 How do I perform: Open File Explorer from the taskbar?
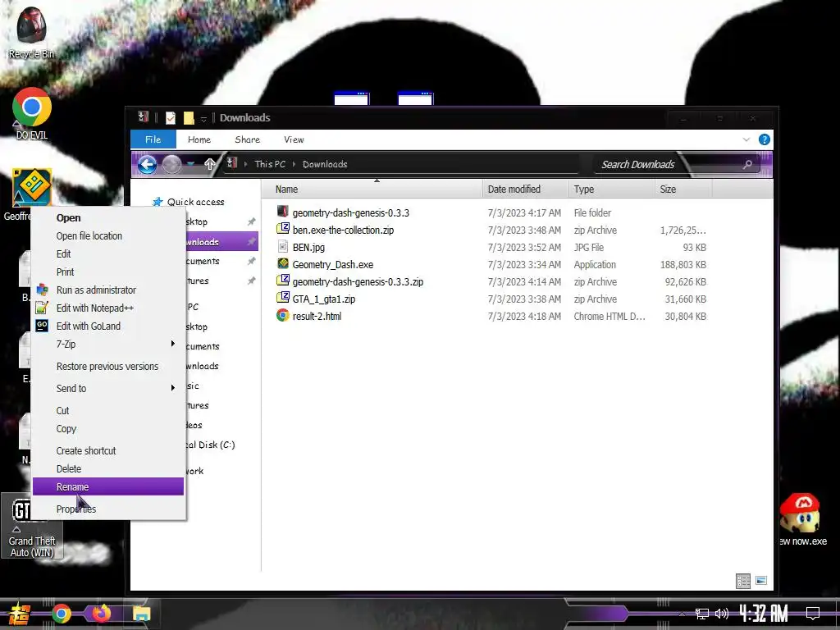141,614
